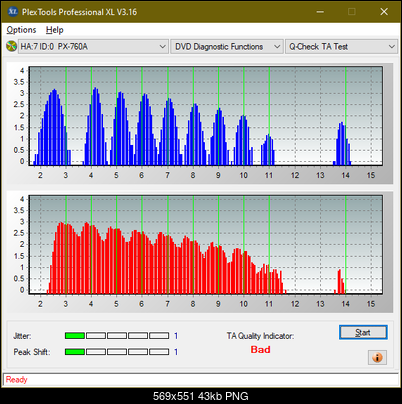Viewport: 402px width, 404px height.
Task: Click the PlexTools XL title bar icon
Action: [13, 12]
